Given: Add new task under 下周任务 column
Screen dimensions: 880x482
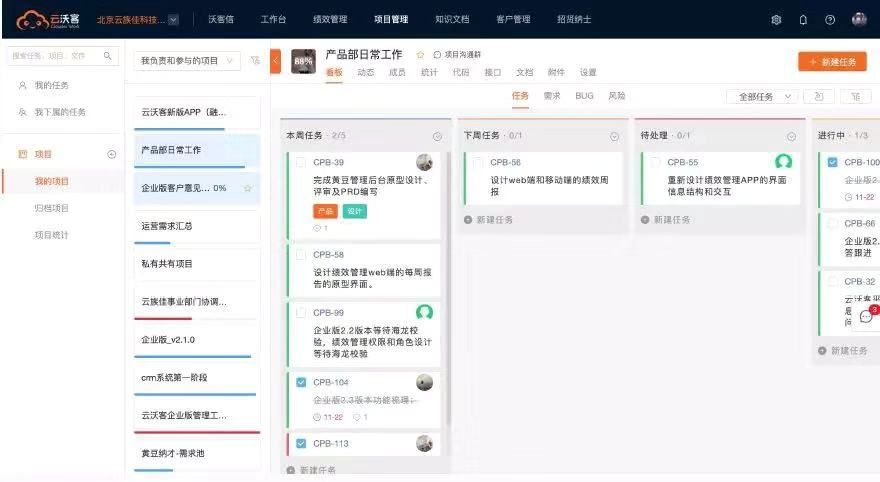Looking at the screenshot, I should click(488, 220).
